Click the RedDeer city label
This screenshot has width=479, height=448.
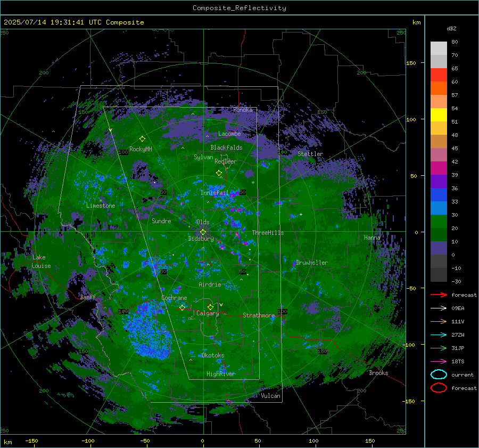226,161
